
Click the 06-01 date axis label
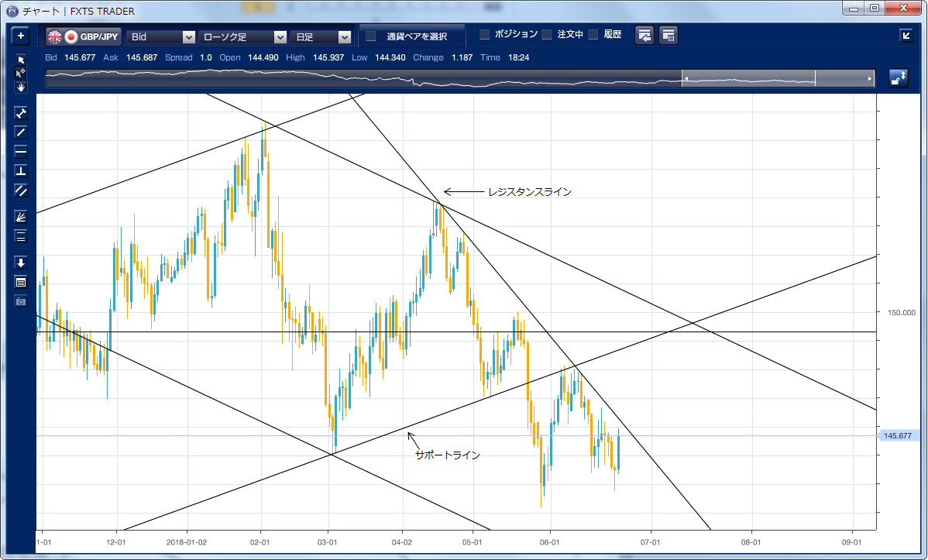[x=549, y=542]
